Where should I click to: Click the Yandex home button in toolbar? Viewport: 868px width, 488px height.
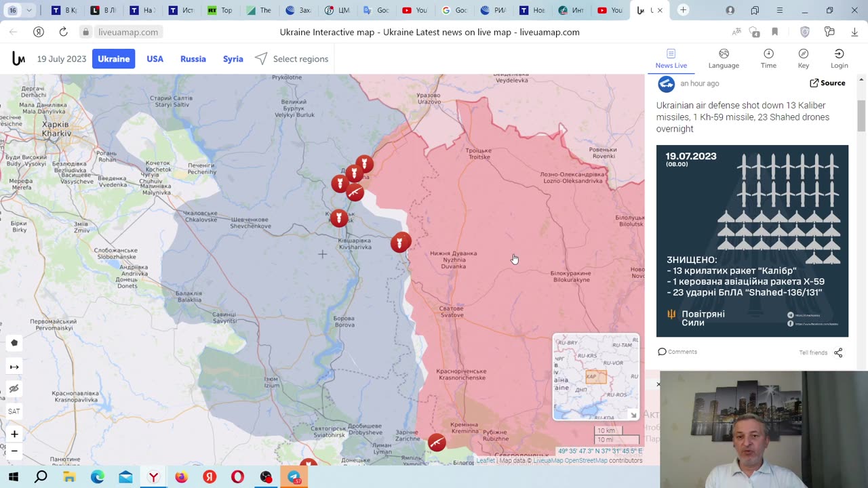(x=39, y=32)
